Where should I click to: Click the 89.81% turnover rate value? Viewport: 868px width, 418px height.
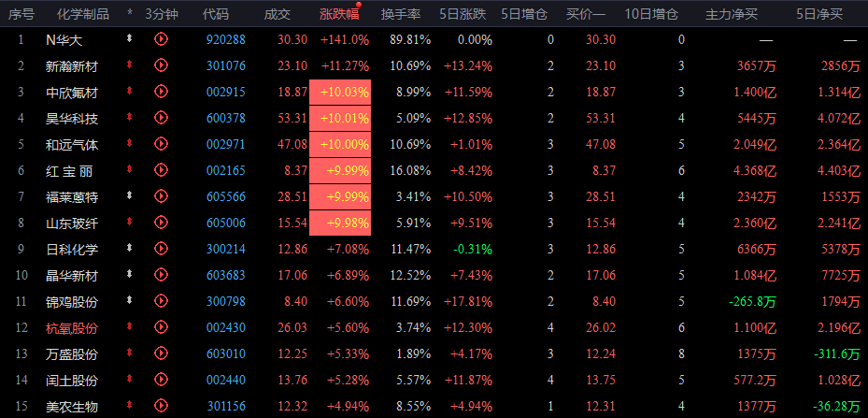pyautogui.click(x=410, y=39)
